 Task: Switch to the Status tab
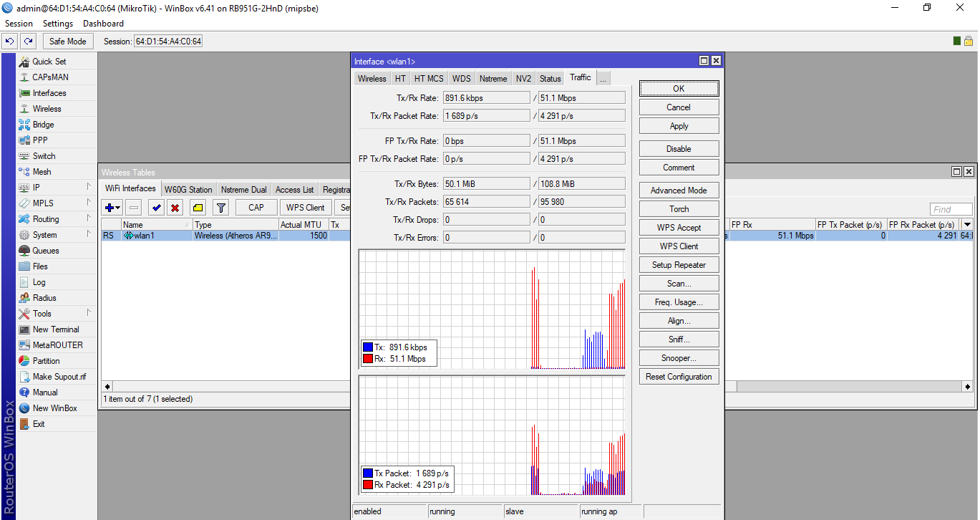(x=550, y=79)
